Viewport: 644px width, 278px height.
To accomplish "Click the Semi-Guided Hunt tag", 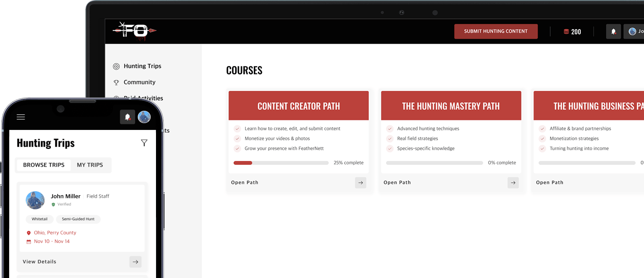I will click(x=78, y=219).
